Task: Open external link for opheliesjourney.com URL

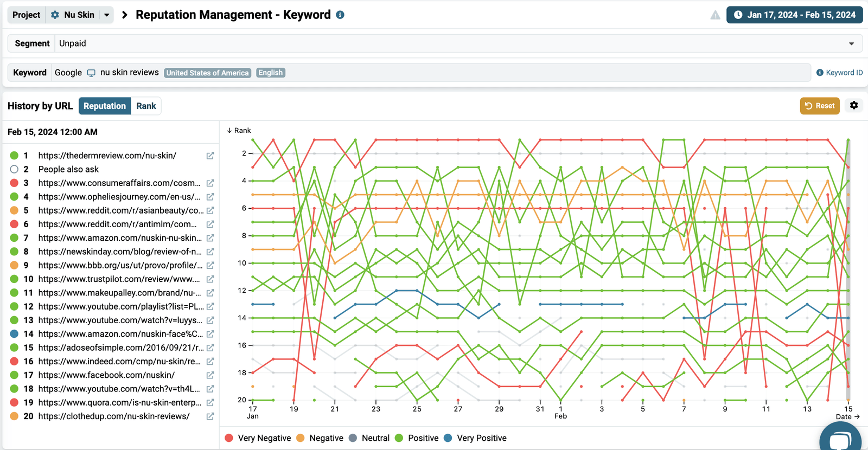Action: 210,197
